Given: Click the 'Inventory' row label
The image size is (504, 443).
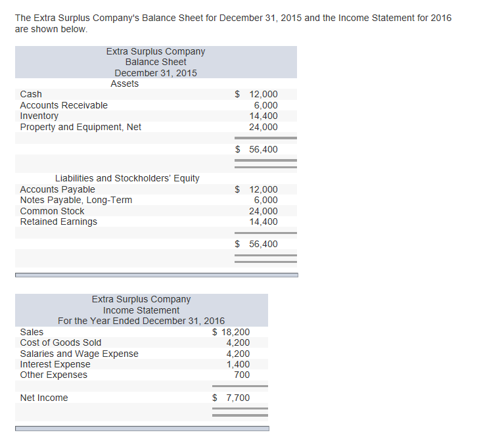Looking at the screenshot, I should [39, 116].
